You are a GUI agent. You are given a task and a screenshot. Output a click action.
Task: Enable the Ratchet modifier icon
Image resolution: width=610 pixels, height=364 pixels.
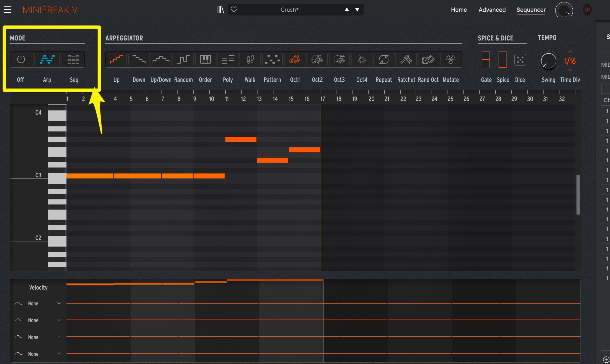(x=406, y=59)
